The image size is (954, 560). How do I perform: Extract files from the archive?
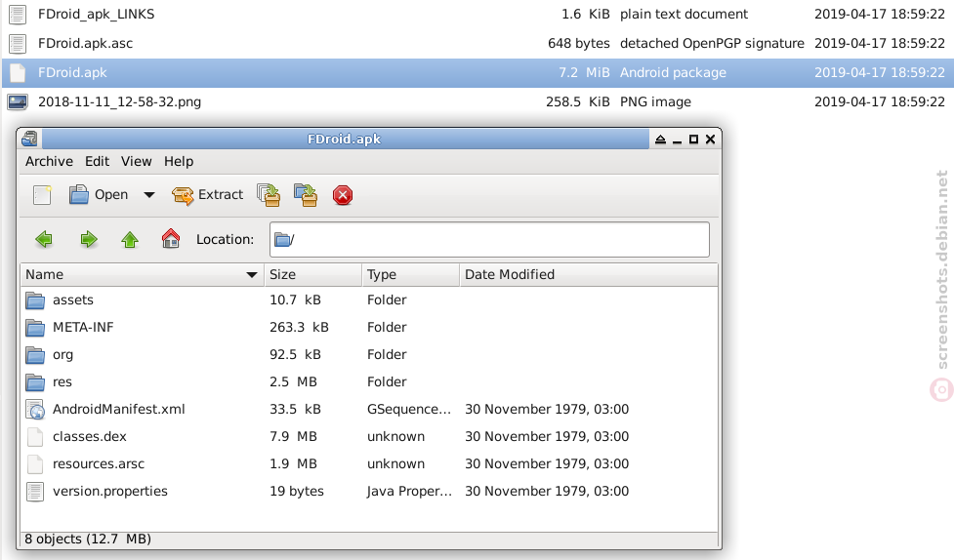click(x=207, y=195)
